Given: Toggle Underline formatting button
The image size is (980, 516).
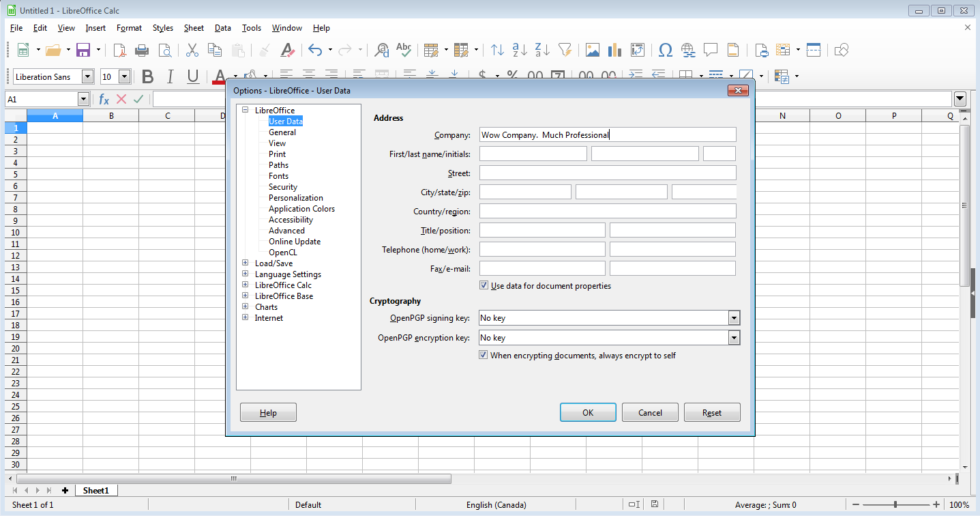Looking at the screenshot, I should [x=193, y=76].
